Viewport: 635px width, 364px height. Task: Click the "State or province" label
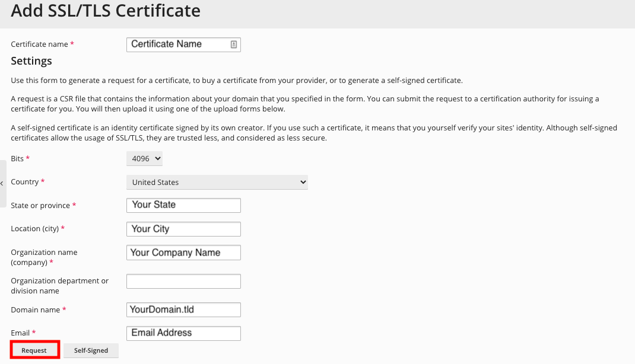pyautogui.click(x=40, y=205)
